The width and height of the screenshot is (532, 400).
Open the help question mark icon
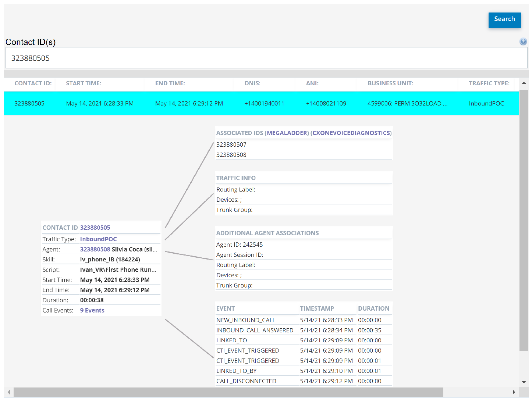point(523,42)
